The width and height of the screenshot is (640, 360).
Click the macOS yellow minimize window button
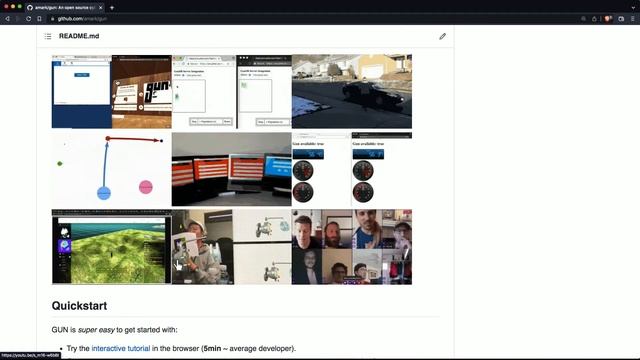pos(13,7)
